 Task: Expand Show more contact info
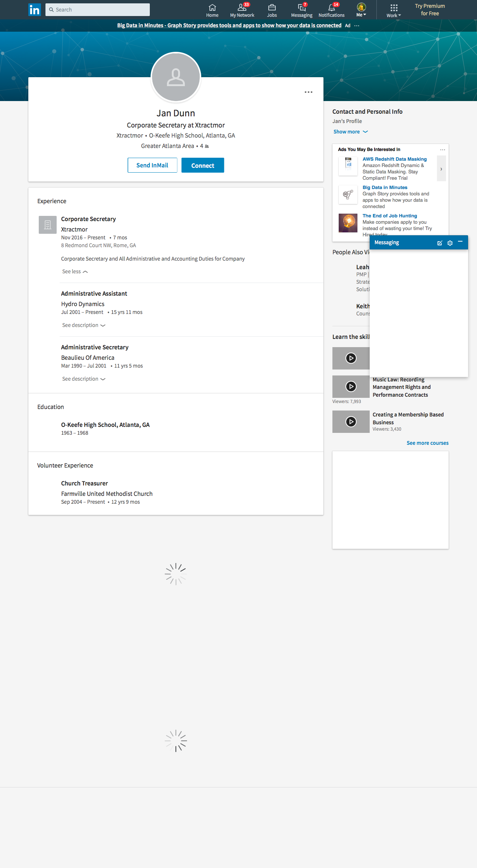pyautogui.click(x=350, y=132)
